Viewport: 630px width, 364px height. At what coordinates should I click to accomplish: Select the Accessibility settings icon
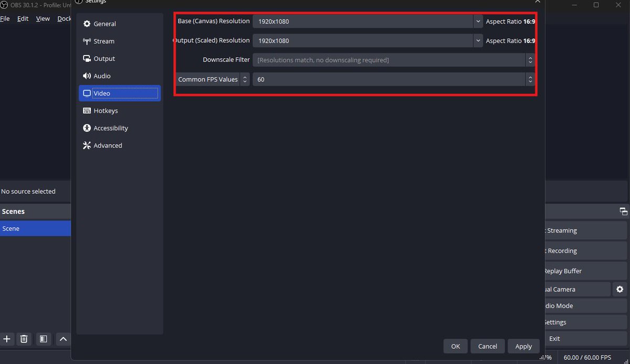(x=86, y=128)
